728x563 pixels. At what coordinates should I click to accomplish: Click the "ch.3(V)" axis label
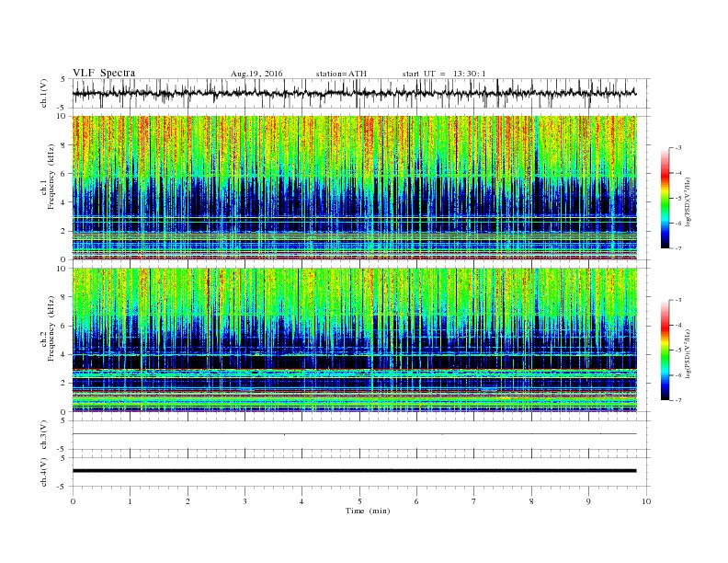pos(44,435)
